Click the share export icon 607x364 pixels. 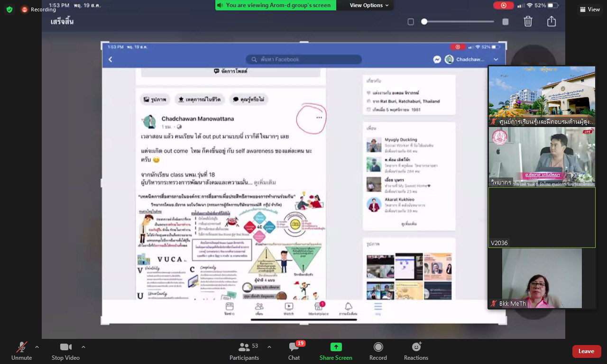coord(551,21)
